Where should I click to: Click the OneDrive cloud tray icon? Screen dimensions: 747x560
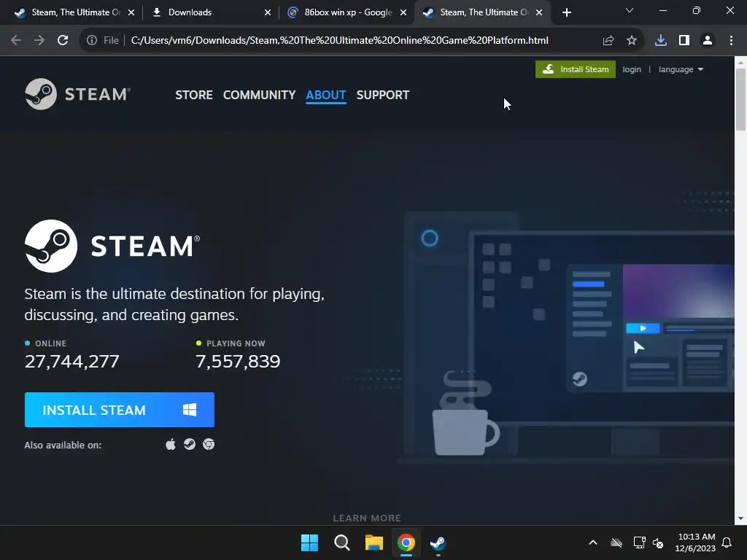click(x=616, y=542)
